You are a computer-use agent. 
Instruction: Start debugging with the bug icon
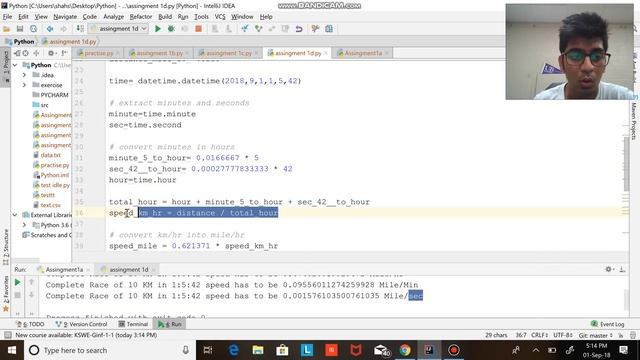pyautogui.click(x=171, y=29)
